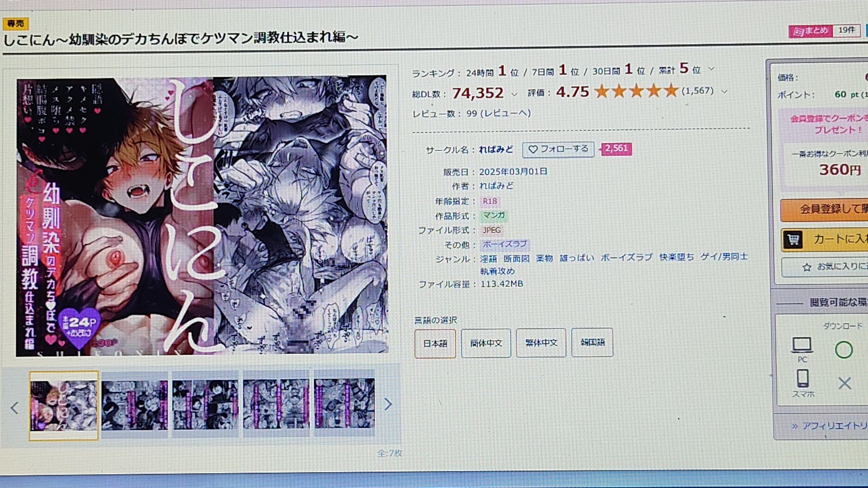Select 日本語 language option

click(x=435, y=344)
